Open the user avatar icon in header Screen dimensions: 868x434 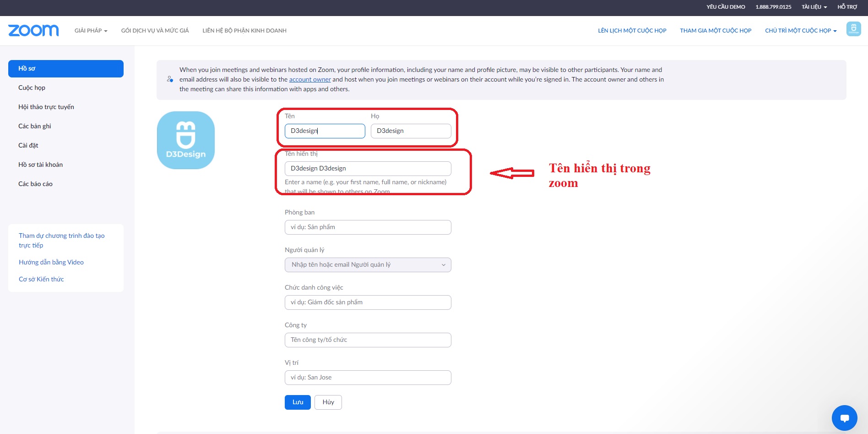[853, 29]
